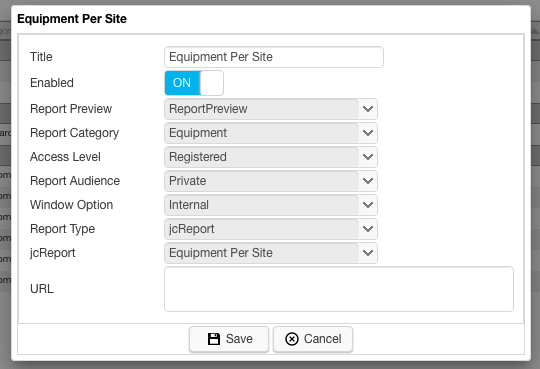
Task: Click the floppy disk Save icon
Action: tap(214, 339)
